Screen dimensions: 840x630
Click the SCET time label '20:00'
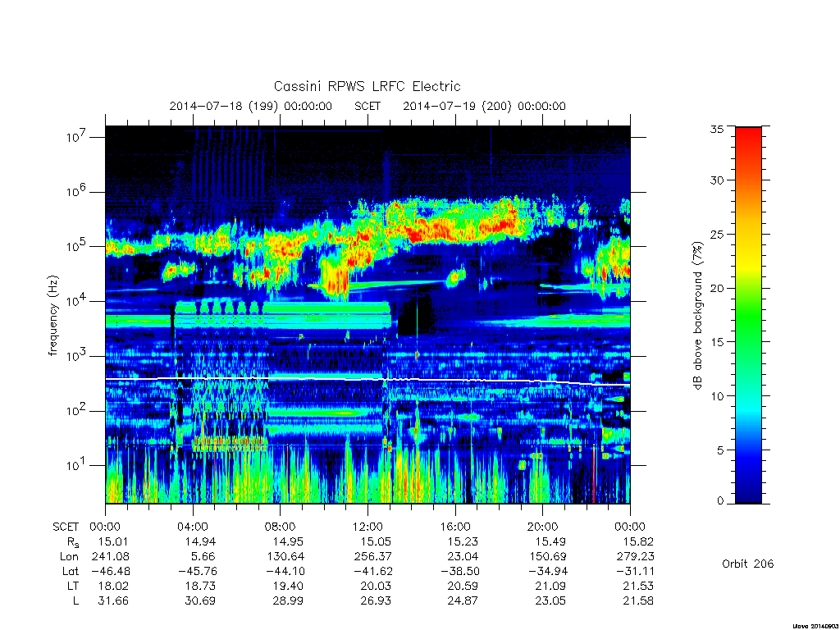pos(543,527)
